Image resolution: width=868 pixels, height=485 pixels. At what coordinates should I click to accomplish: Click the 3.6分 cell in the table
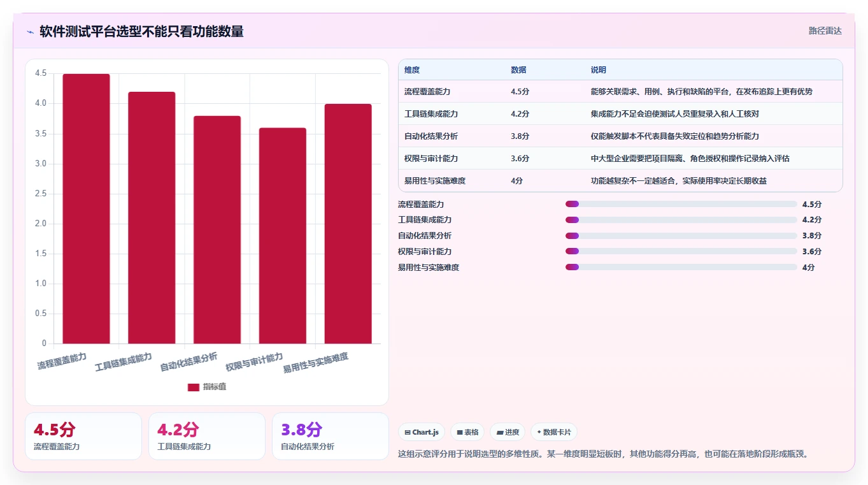tap(520, 159)
